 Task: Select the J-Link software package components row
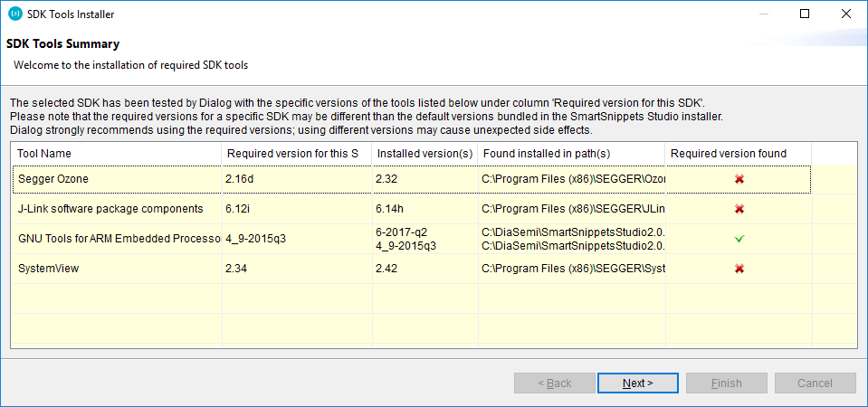coord(412,209)
